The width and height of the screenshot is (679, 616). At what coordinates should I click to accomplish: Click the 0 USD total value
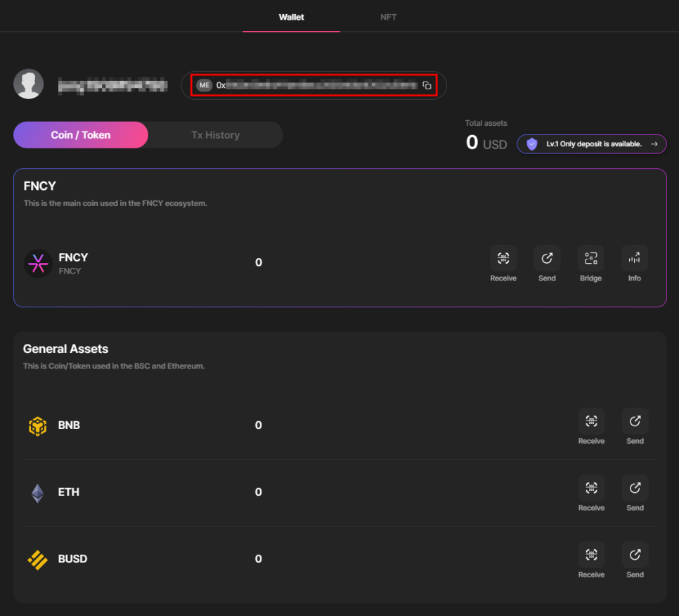click(486, 143)
